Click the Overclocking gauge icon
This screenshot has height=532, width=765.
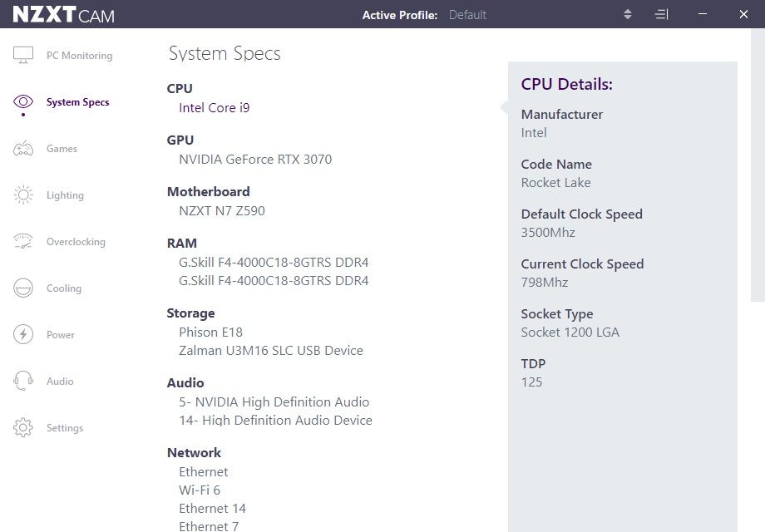coord(23,241)
